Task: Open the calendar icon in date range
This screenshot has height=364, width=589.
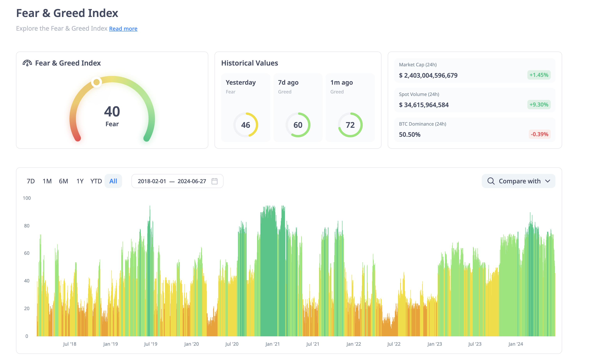Action: point(214,181)
